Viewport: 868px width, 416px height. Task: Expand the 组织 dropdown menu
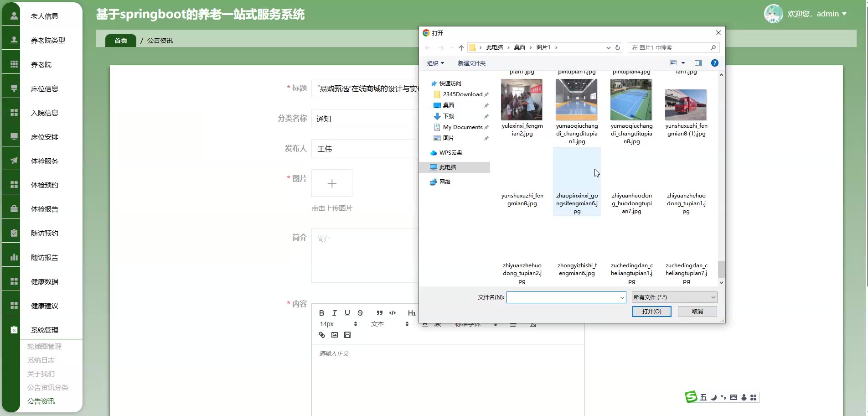[x=435, y=63]
